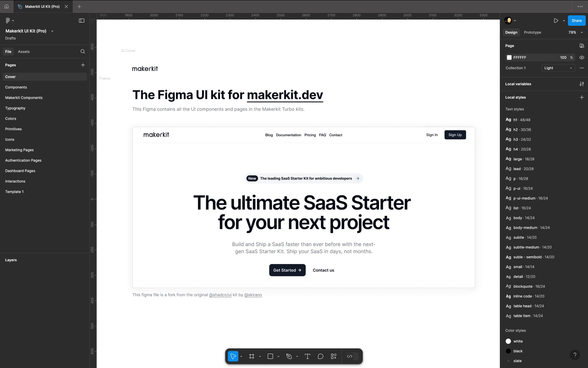This screenshot has height=368, width=588.
Task: Click Add new page button
Action: click(x=83, y=65)
